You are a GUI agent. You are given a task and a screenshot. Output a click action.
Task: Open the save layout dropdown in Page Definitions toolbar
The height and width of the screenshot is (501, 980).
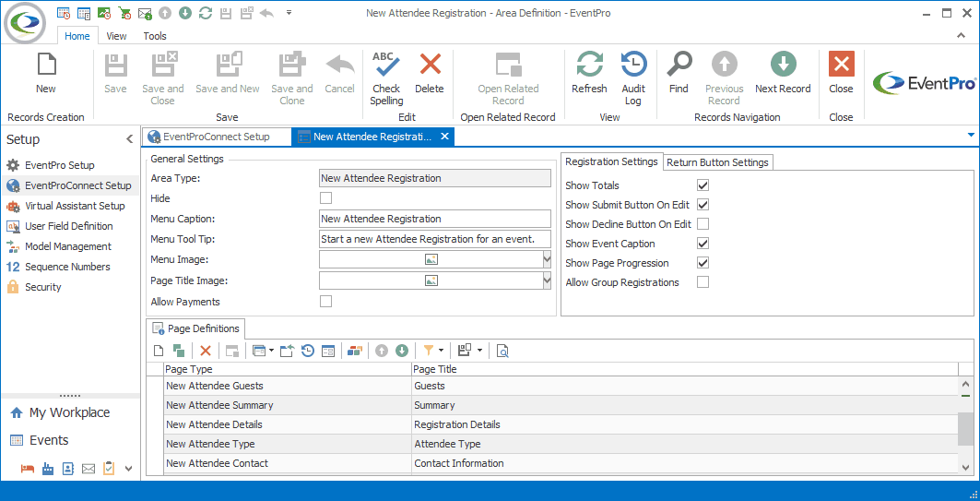click(479, 351)
